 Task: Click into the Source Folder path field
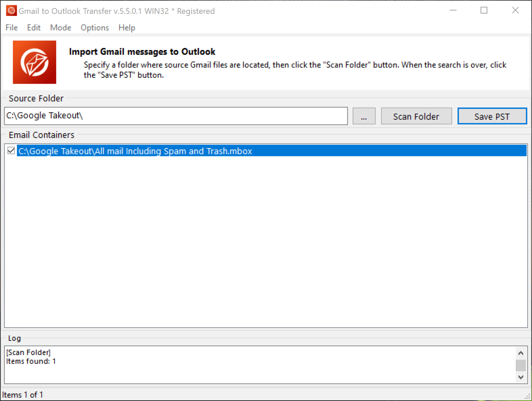point(176,116)
